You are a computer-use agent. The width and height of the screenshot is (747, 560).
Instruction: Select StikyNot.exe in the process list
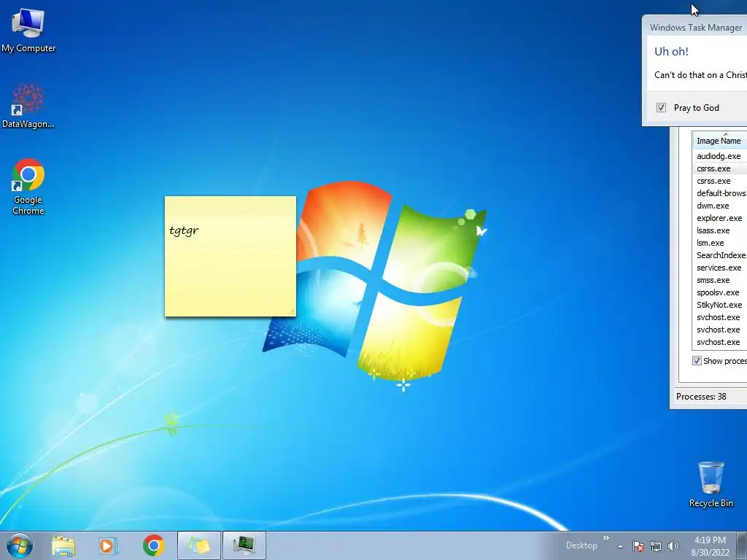click(x=719, y=305)
